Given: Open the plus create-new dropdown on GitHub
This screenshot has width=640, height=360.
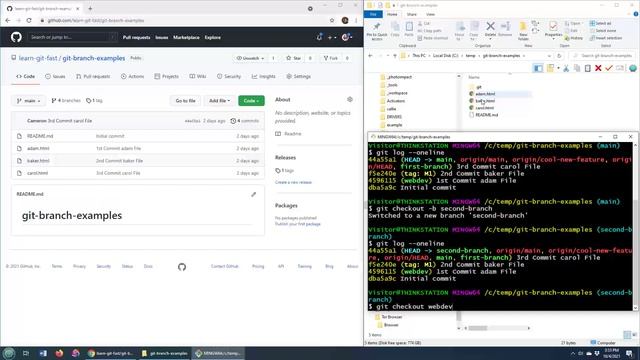Looking at the screenshot, I should coord(332,37).
